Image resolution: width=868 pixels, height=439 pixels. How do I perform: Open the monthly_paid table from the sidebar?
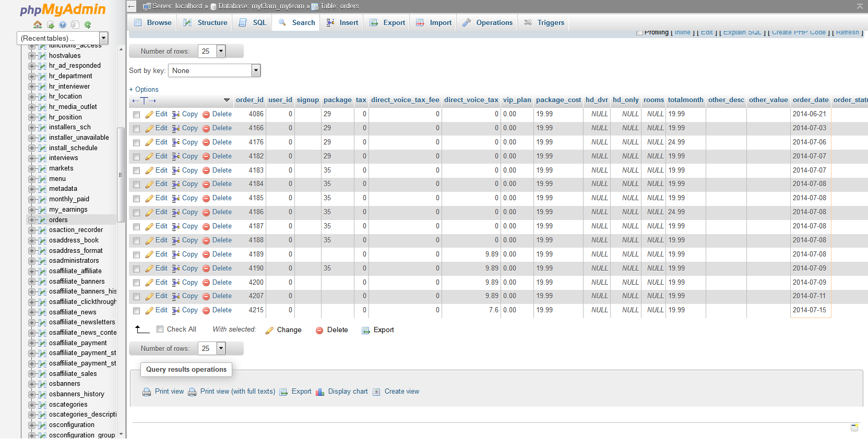[69, 199]
